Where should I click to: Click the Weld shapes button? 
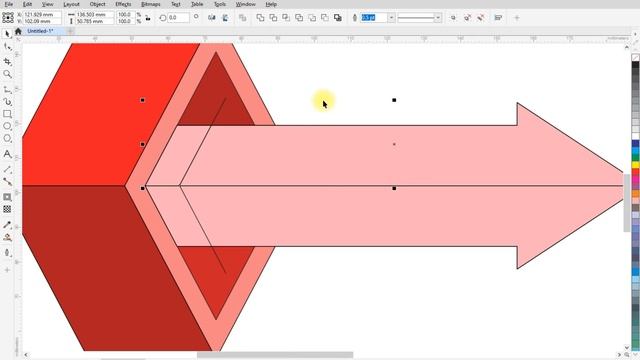tap(260, 18)
